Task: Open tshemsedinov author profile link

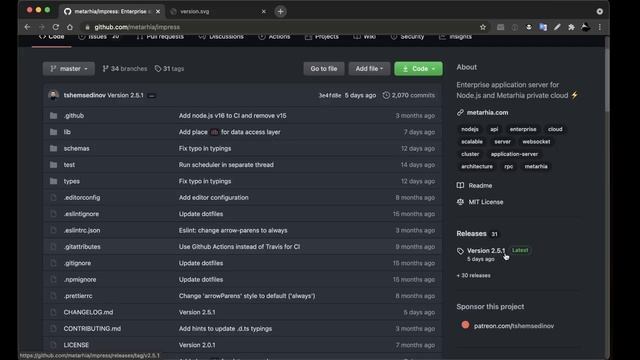Action: [84, 95]
